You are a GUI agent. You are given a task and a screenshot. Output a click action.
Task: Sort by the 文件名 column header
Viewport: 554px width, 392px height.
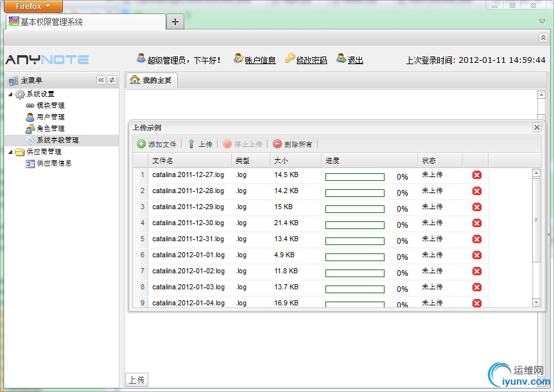click(x=190, y=160)
